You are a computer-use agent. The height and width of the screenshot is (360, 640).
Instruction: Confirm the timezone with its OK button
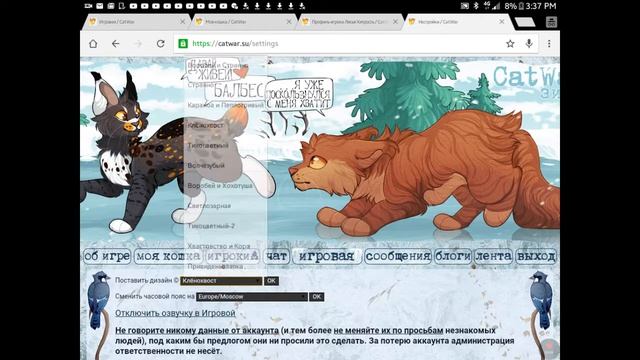(317, 297)
